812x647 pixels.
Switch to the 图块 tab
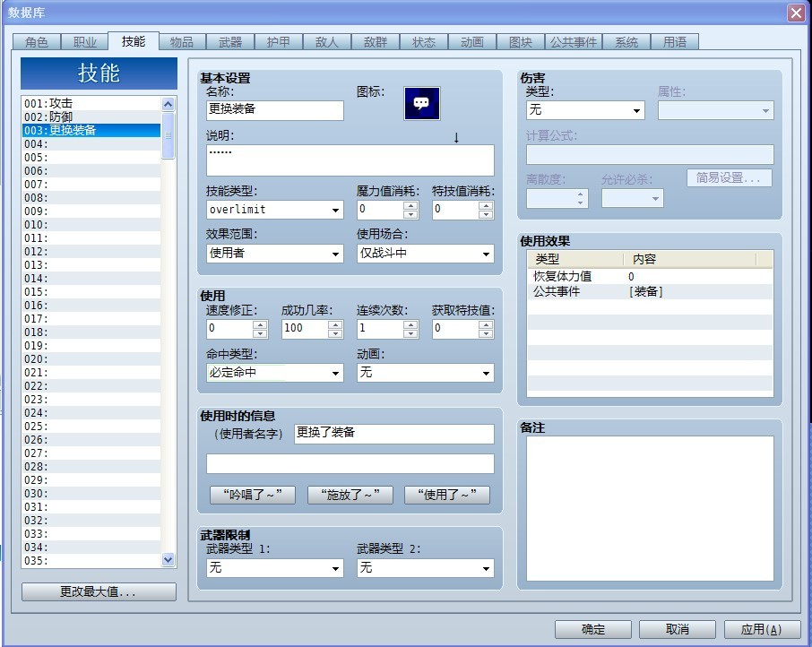521,42
